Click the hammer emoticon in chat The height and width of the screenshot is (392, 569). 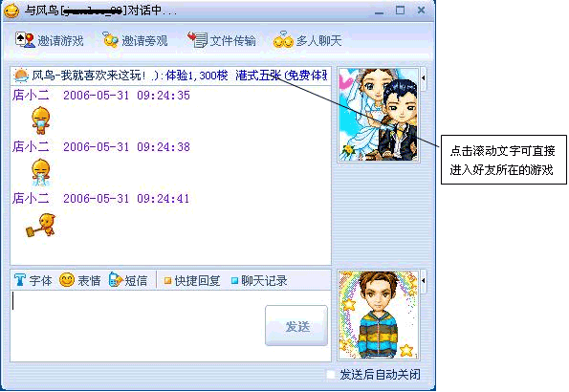click(41, 225)
